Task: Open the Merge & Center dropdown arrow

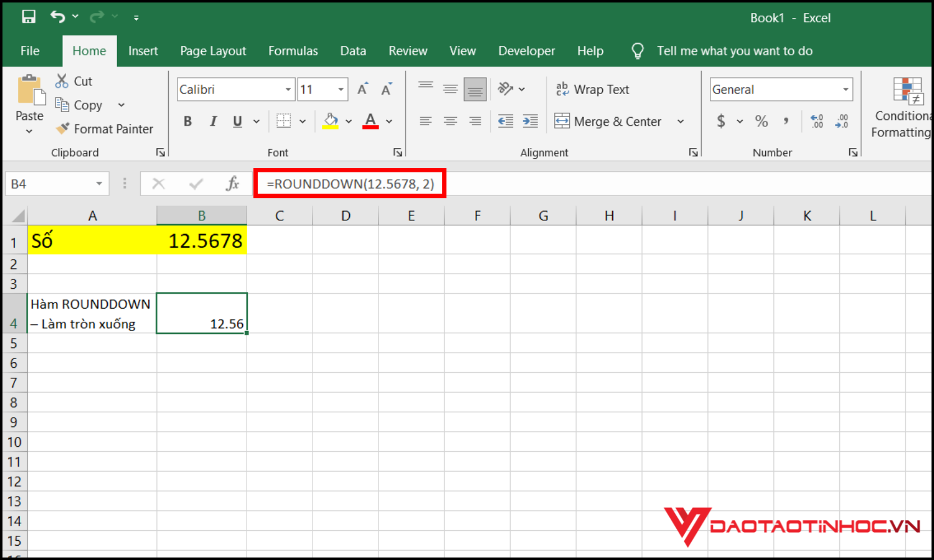Action: coord(681,121)
